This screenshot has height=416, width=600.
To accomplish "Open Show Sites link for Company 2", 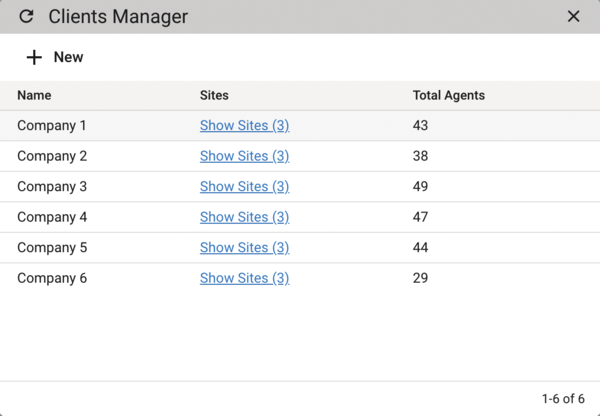I will pyautogui.click(x=244, y=156).
